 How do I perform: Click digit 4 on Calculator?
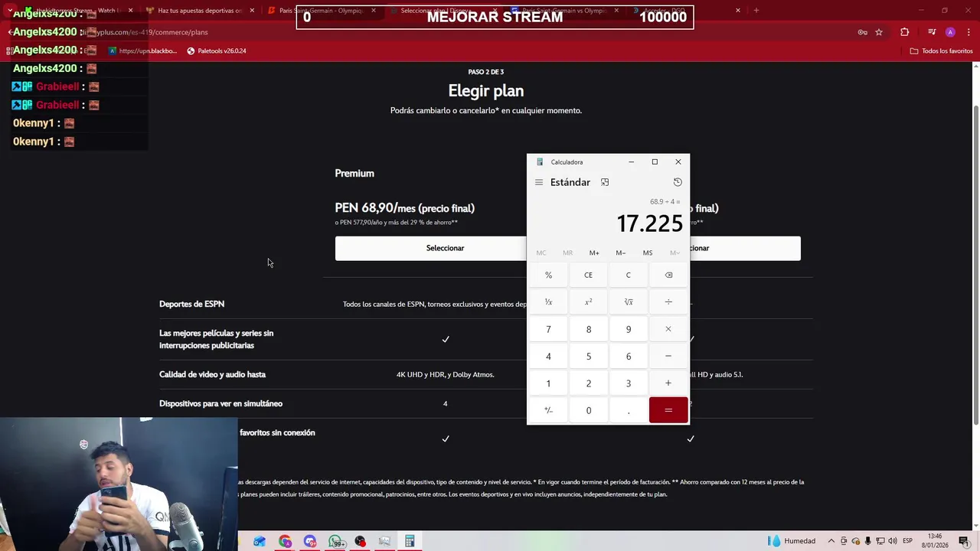coord(548,356)
